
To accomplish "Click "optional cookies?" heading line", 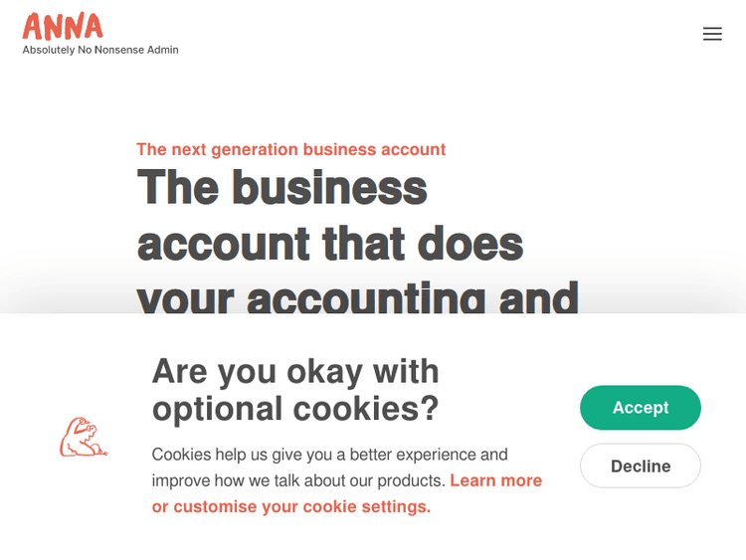I will tap(295, 408).
